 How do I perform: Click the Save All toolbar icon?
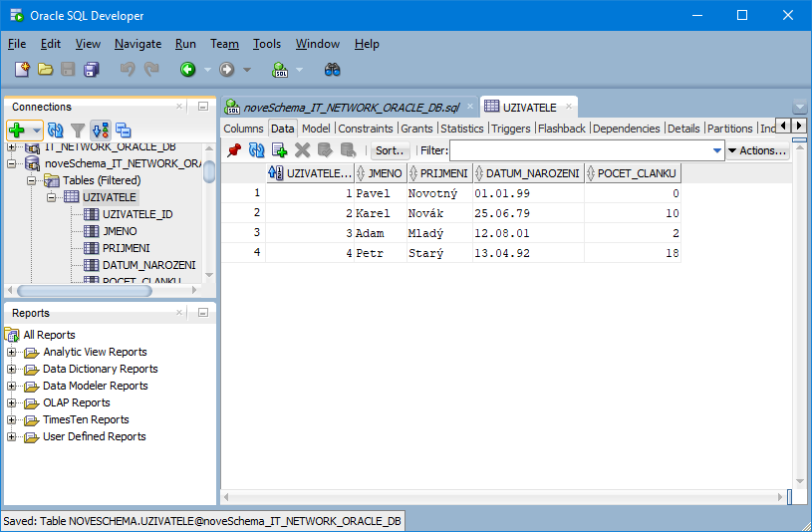tap(92, 70)
